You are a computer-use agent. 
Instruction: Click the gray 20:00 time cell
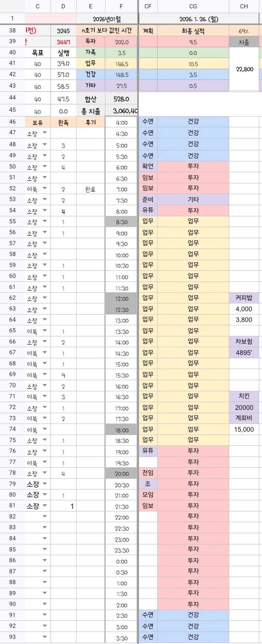pos(122,473)
